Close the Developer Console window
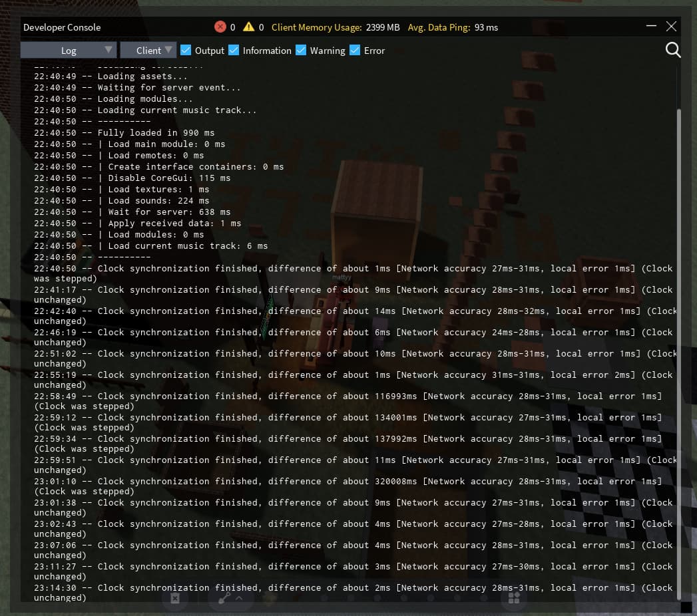Image resolution: width=697 pixels, height=616 pixels. [671, 26]
